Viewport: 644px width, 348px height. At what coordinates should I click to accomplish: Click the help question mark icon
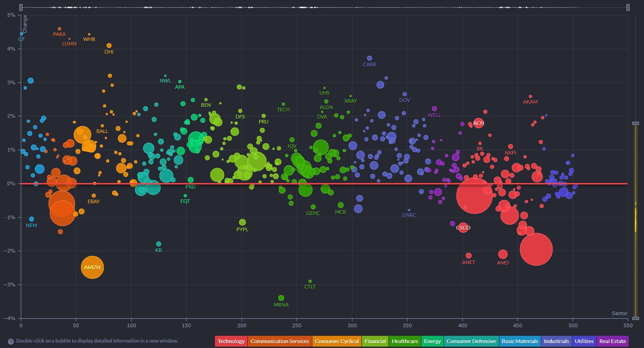point(10,341)
